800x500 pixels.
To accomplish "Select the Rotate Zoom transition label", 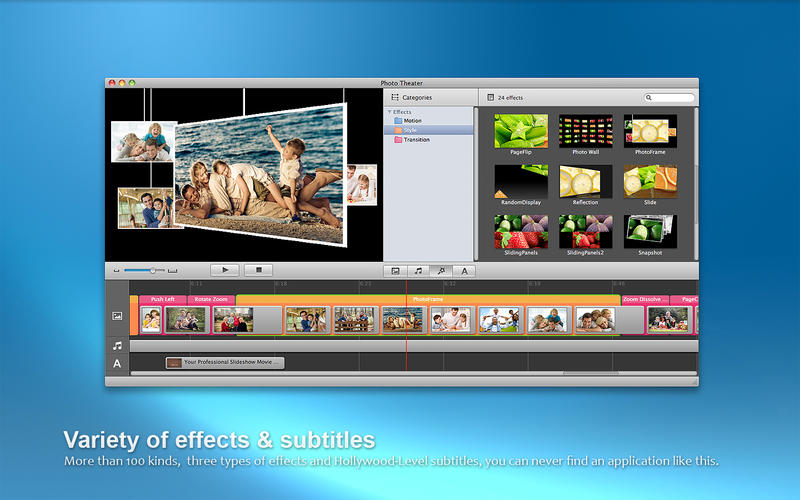I will [211, 299].
